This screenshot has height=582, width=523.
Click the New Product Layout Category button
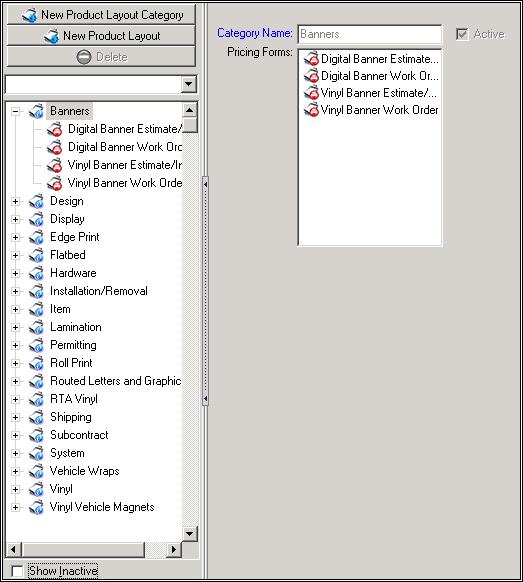[101, 15]
